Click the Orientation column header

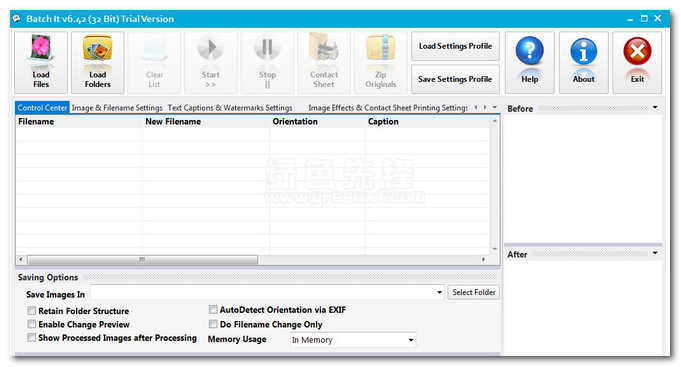[317, 122]
